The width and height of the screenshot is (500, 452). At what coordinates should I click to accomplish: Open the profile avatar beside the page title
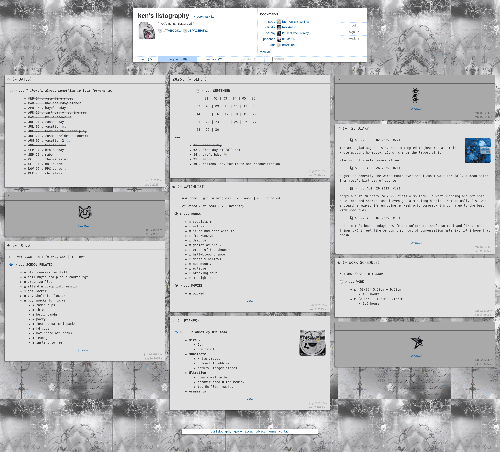pyautogui.click(x=147, y=30)
